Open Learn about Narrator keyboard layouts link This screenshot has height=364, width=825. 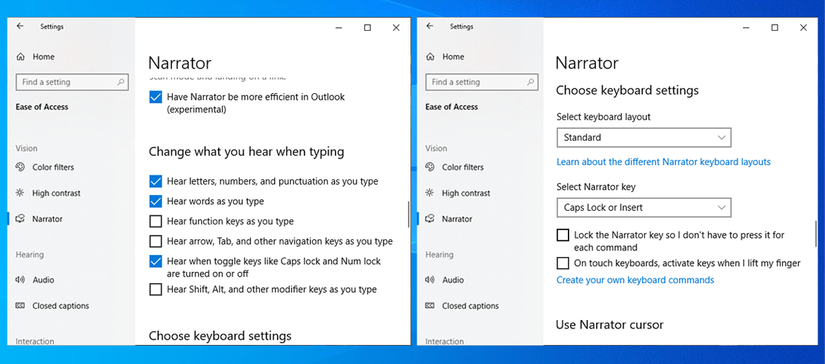663,162
